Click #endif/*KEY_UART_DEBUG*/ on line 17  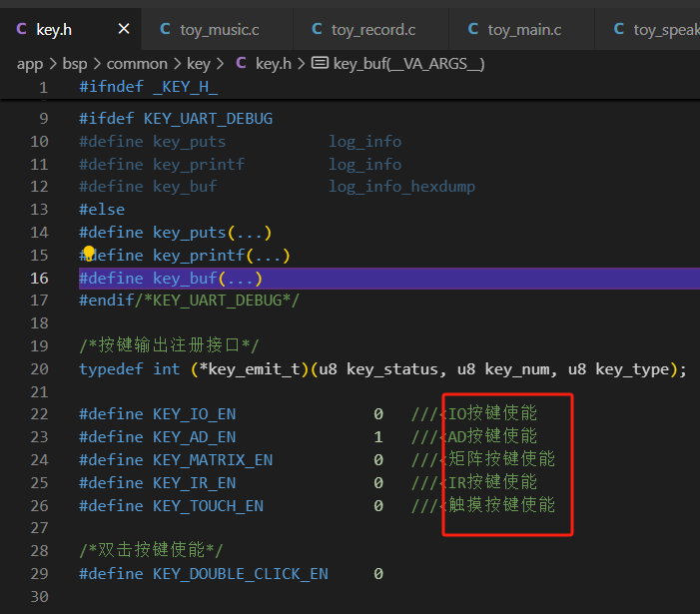click(190, 301)
